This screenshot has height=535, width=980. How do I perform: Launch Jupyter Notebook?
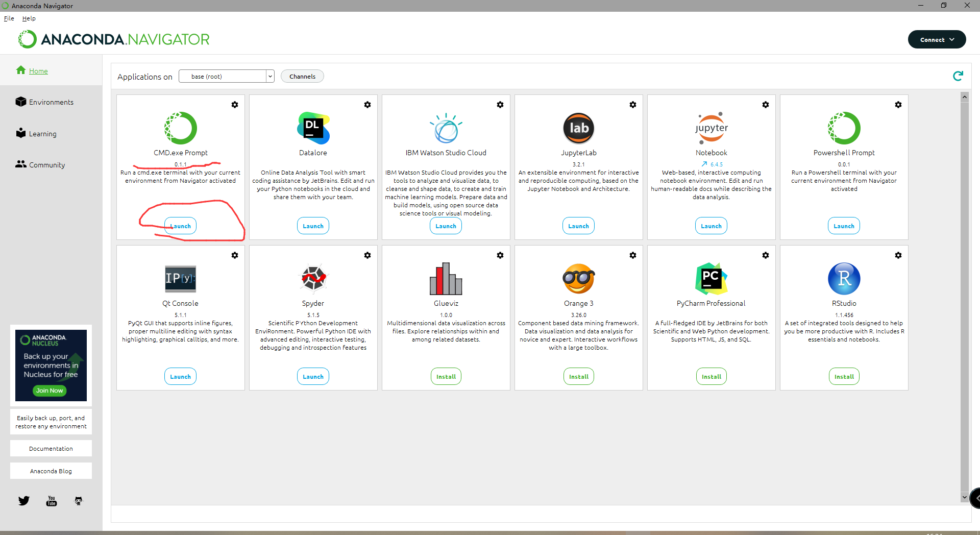coord(712,226)
